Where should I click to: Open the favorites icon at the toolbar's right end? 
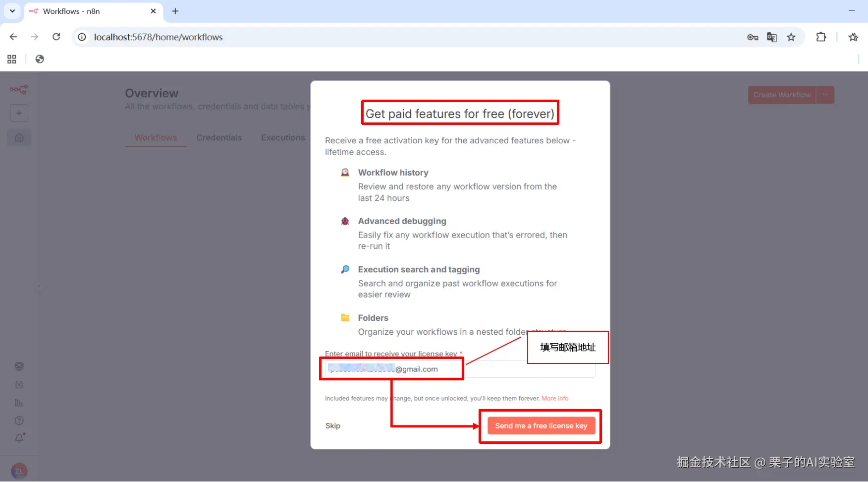[853, 37]
